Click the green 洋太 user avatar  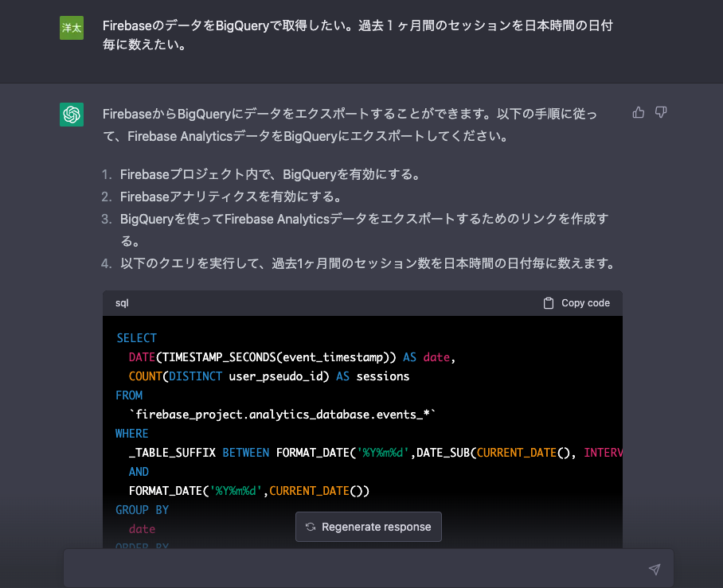tap(72, 28)
